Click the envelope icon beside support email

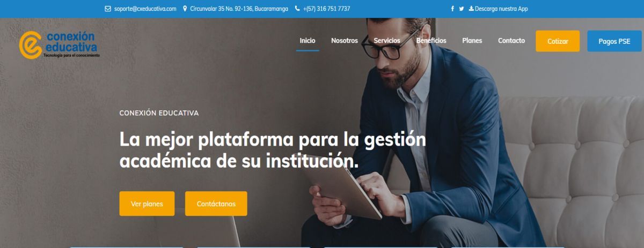pos(108,9)
